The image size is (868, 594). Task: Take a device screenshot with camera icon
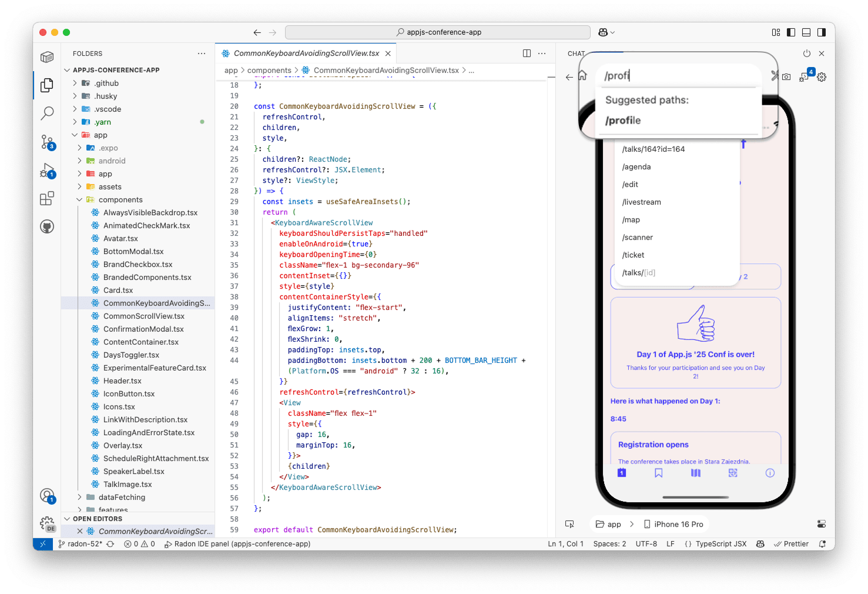coord(786,77)
